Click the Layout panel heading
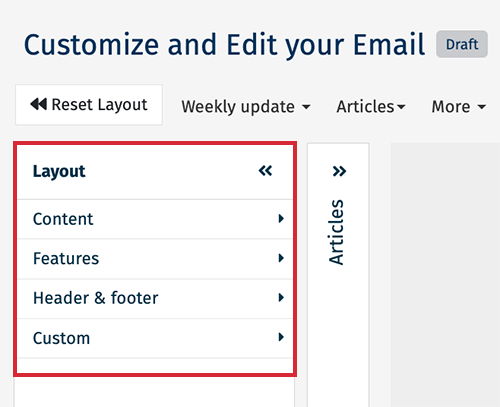 click(59, 172)
